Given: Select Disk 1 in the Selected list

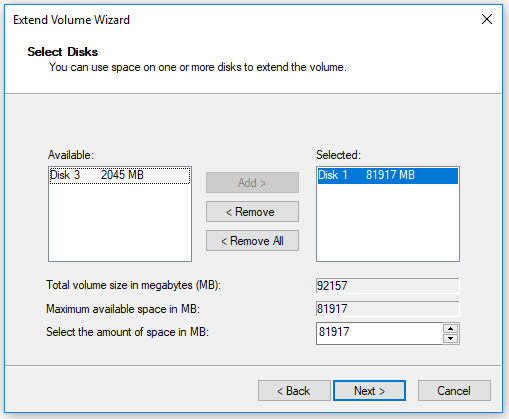Looking at the screenshot, I should click(387, 175).
